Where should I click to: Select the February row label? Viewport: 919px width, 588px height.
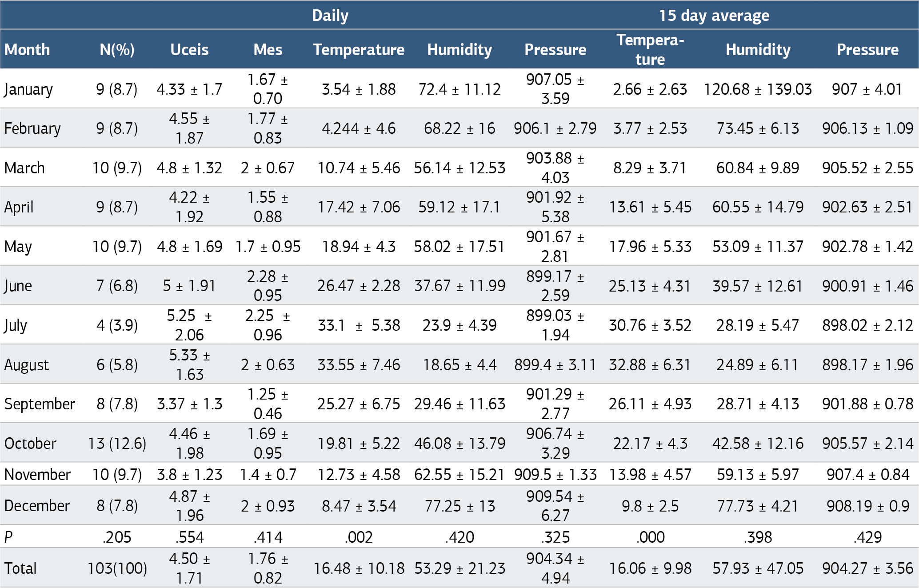tap(32, 128)
